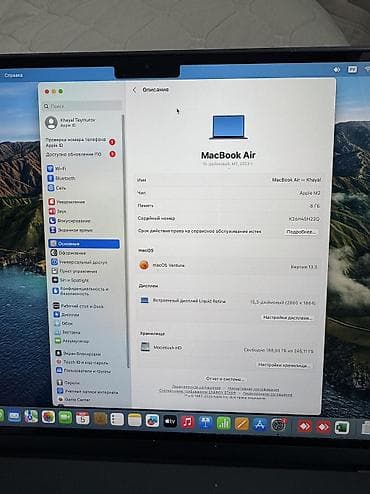Open Siri и Spotlight settings
The width and height of the screenshot is (370, 494).
(70, 280)
